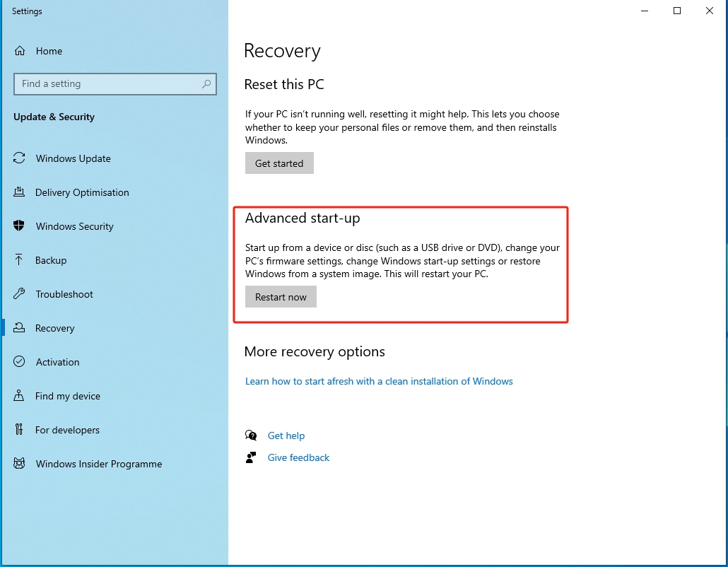Go to Windows Update settings

(74, 158)
